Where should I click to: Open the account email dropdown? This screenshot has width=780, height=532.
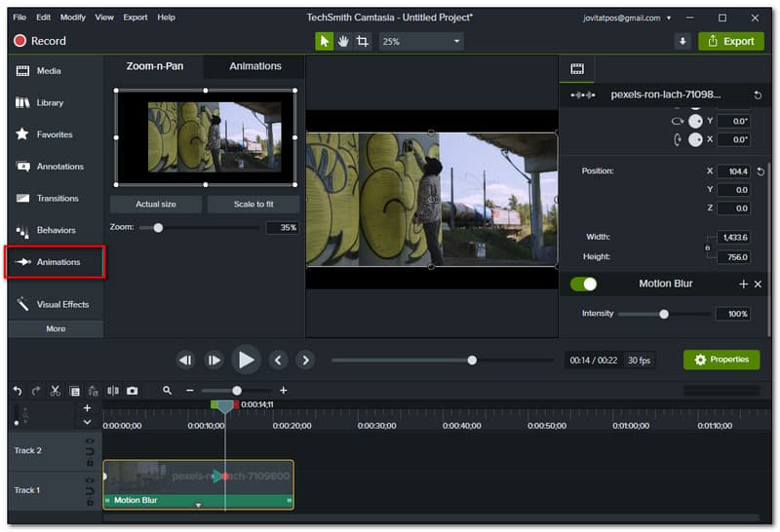669,18
